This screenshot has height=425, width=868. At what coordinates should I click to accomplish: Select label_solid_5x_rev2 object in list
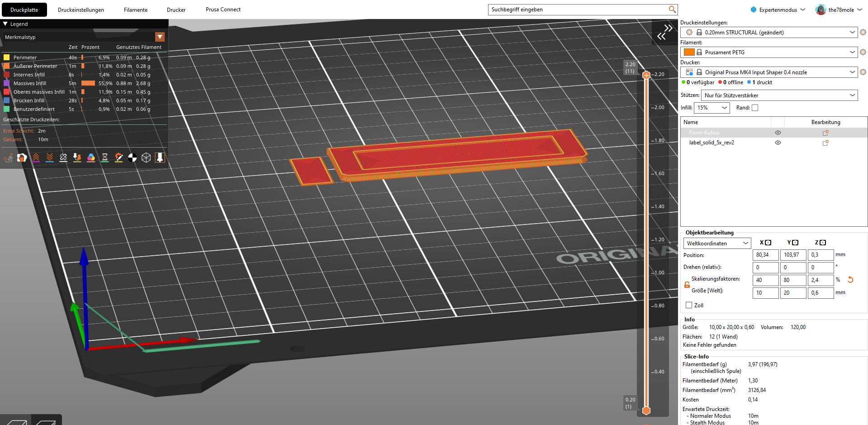point(711,143)
